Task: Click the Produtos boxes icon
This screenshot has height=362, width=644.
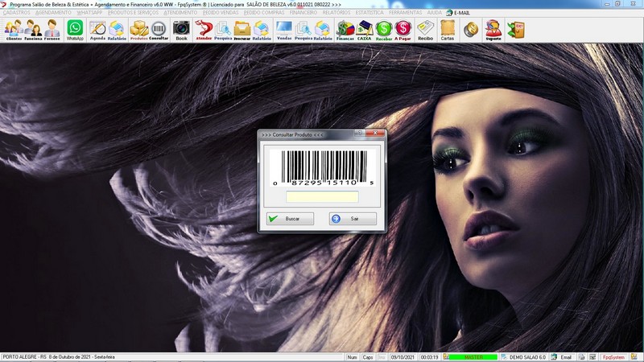Action: click(139, 30)
